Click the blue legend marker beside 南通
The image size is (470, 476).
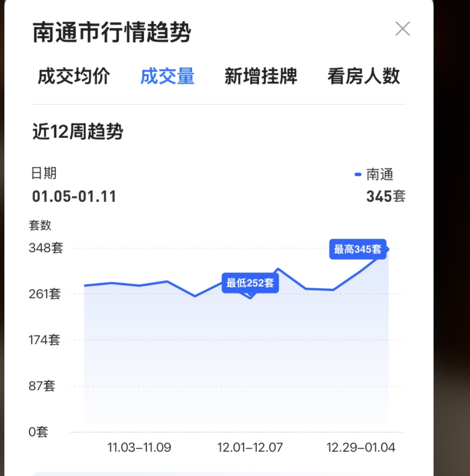click(358, 174)
